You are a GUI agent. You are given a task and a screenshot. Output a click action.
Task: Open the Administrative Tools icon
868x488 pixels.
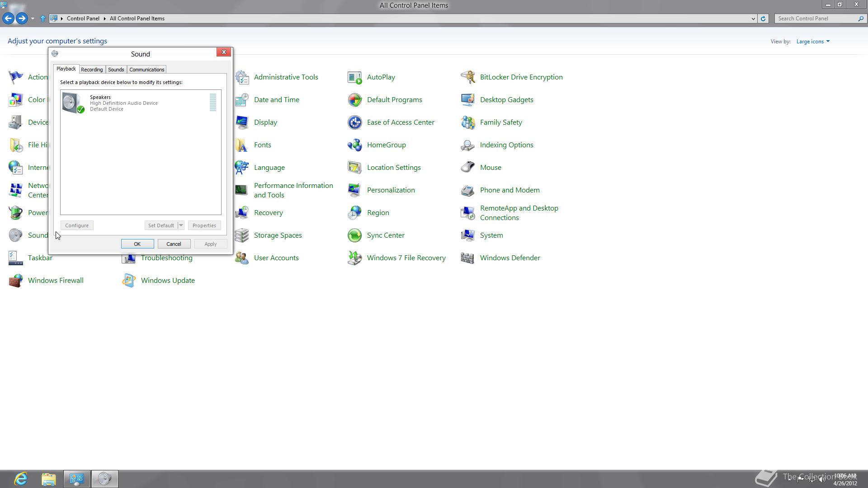(242, 77)
